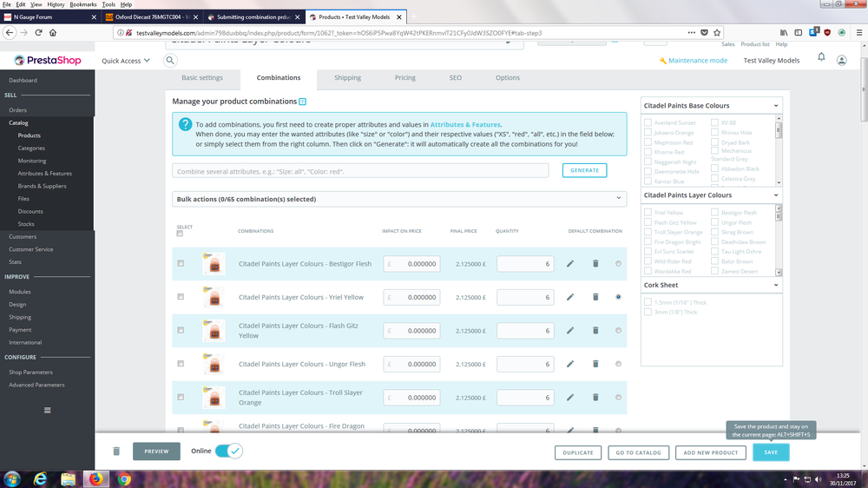Delete the Ungor Flesh combination trash icon
Image resolution: width=868 pixels, height=488 pixels.
coord(595,364)
